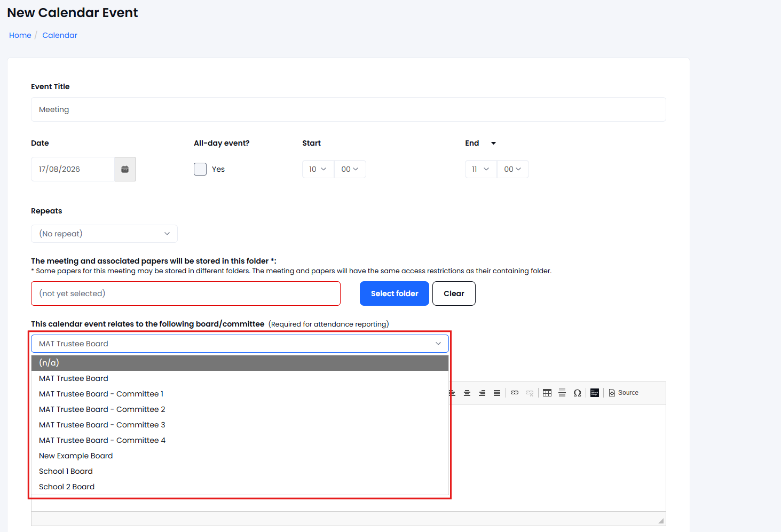Go to the Home breadcrumb link

coord(20,35)
